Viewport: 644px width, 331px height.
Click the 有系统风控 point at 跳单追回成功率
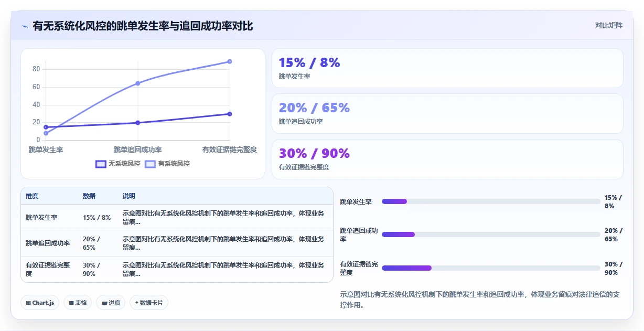pos(138,83)
